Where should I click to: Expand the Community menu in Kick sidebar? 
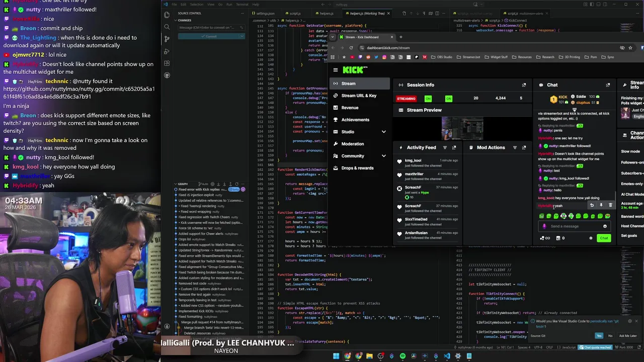point(383,156)
